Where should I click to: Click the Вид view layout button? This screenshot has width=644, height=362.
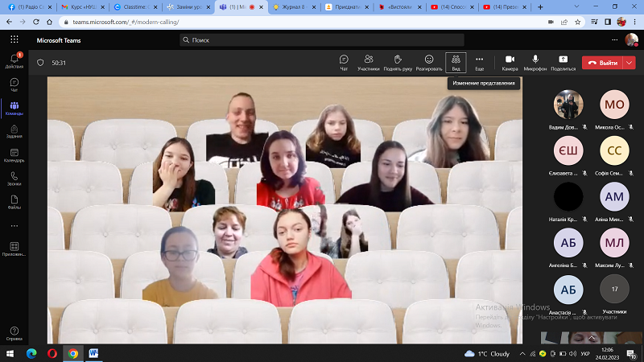[x=456, y=62]
